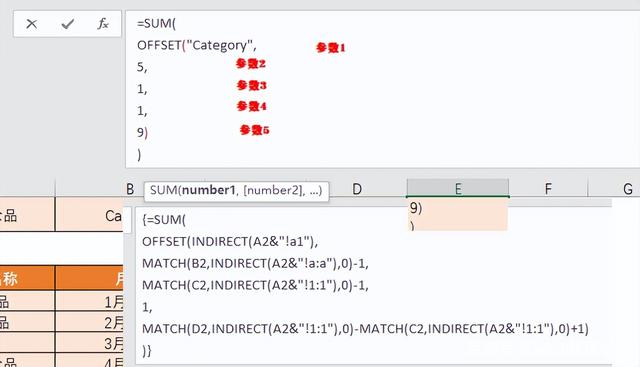Screen dimensions: 640x367
Task: Click the MATCH(B2,INDIRECT line of formula
Action: click(255, 264)
